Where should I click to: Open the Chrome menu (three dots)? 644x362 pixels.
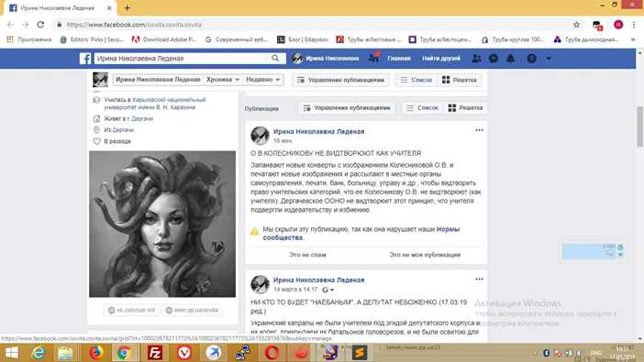[x=634, y=25]
